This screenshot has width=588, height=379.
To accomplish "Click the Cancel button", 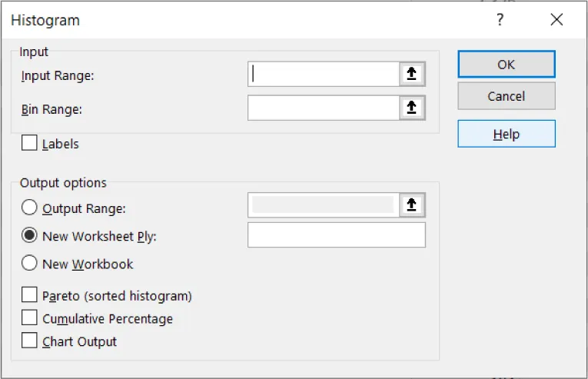I will (506, 96).
